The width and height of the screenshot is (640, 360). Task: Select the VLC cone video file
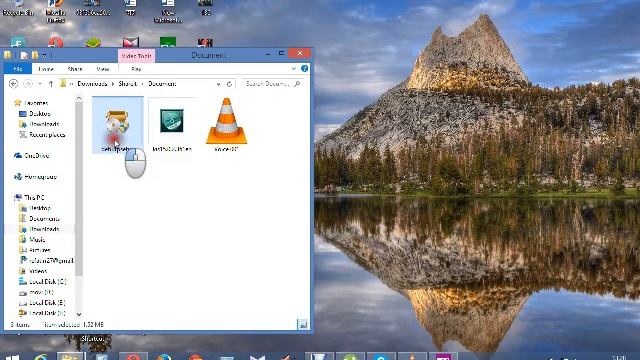point(227,121)
